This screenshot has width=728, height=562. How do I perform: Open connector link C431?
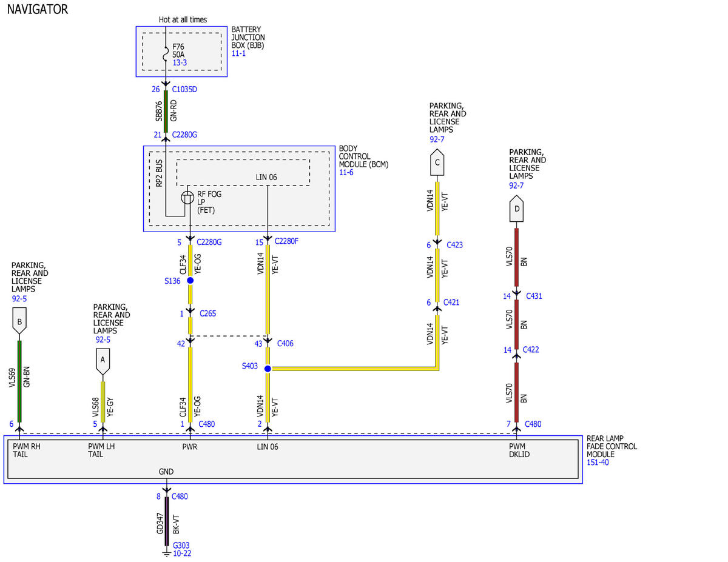534,296
